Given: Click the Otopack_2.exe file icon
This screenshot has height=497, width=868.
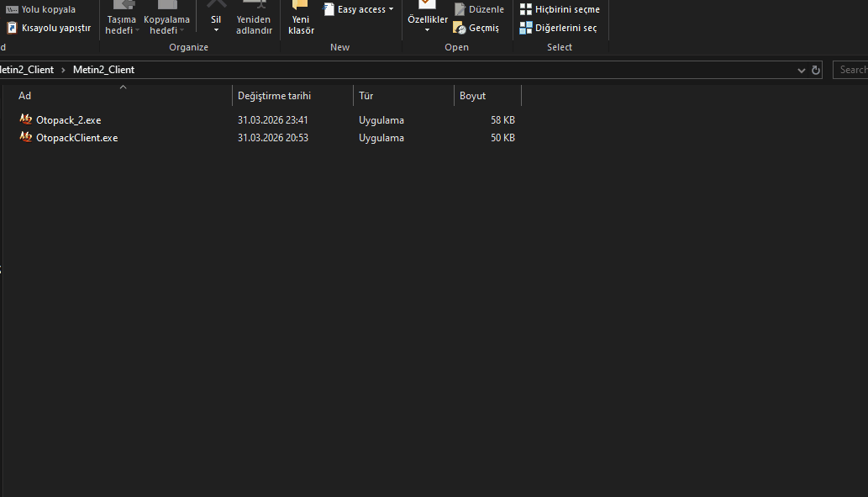Looking at the screenshot, I should tap(25, 119).
